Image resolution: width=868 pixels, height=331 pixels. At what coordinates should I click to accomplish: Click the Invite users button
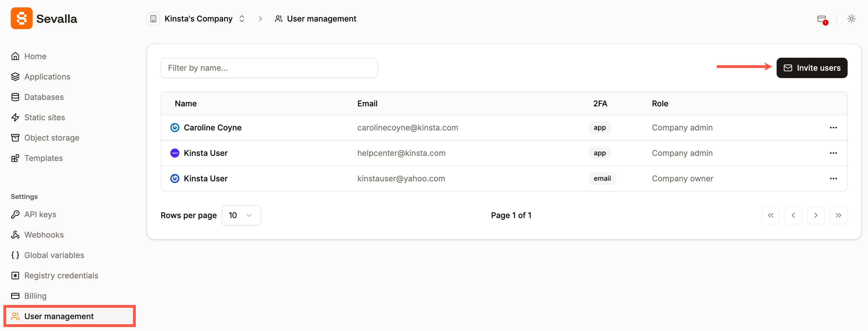812,68
